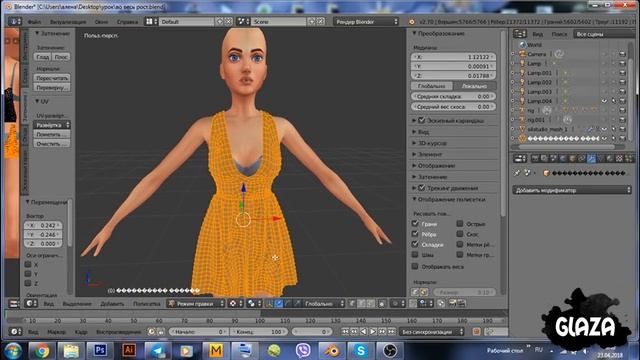Viewport: 640px width, 360px height.
Task: Jump to the last frame in the timeline
Action: tap(391, 331)
